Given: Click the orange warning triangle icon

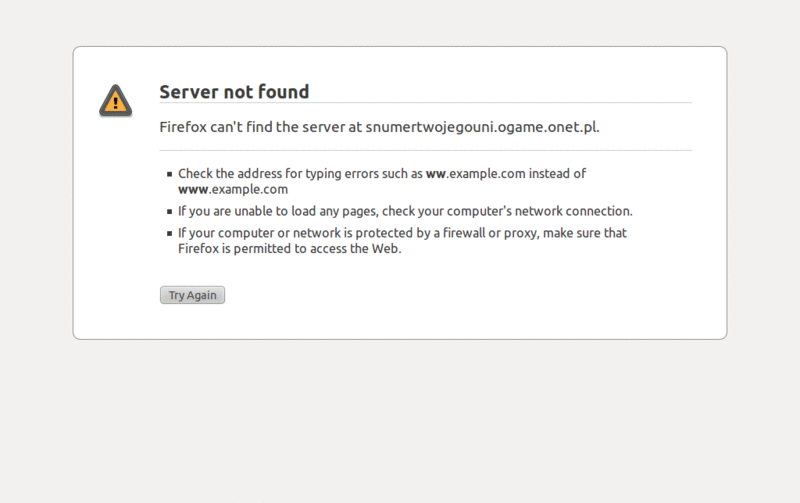Looking at the screenshot, I should click(x=116, y=100).
